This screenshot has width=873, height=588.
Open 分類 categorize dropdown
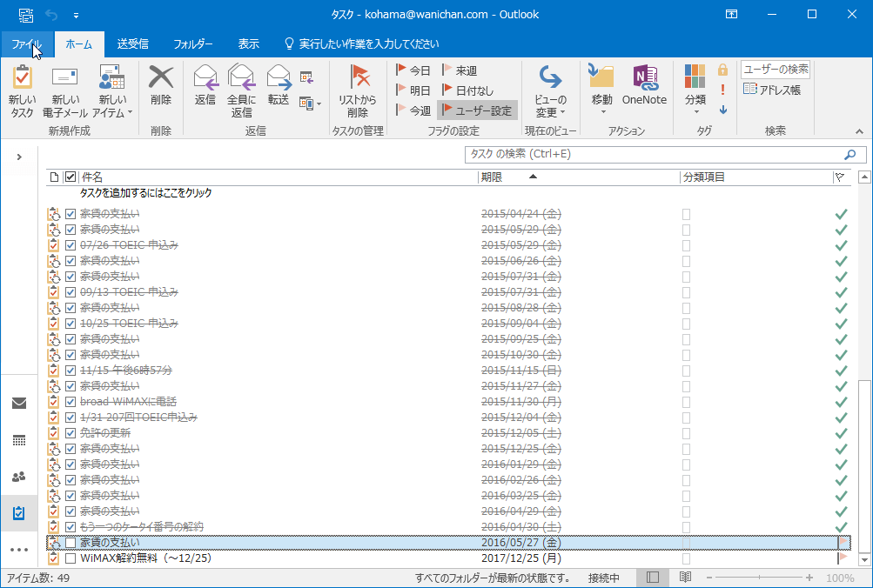pos(695,91)
